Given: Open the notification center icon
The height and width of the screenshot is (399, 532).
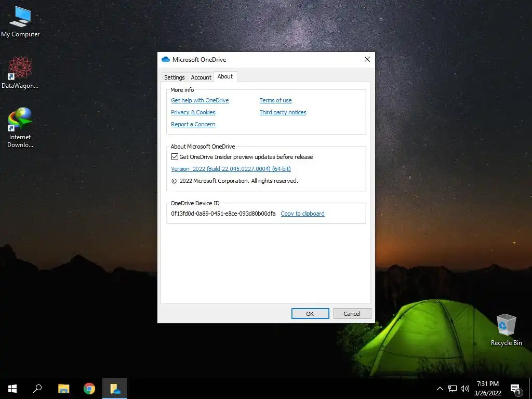Looking at the screenshot, I should click(516, 389).
